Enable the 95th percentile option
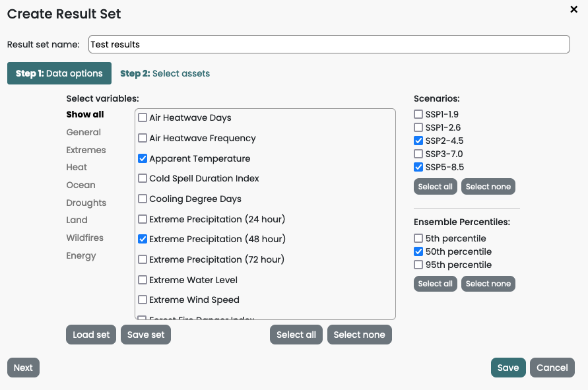 click(418, 265)
